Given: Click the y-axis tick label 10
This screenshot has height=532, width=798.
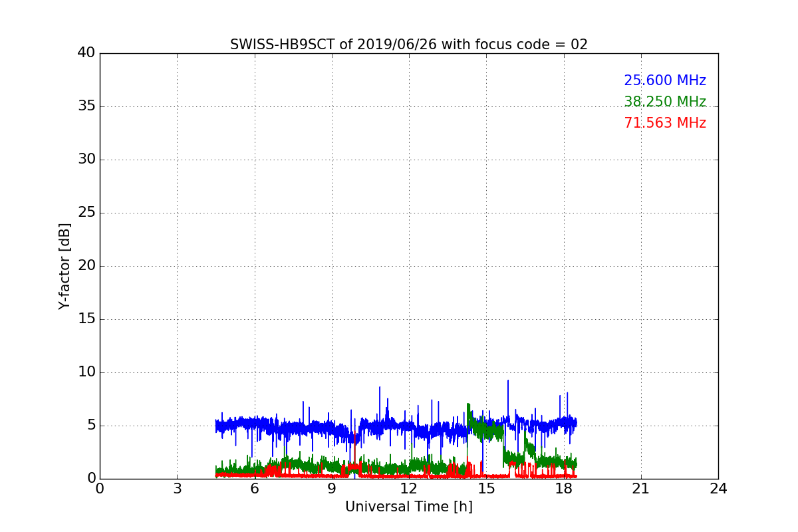Looking at the screenshot, I should pos(86,372).
